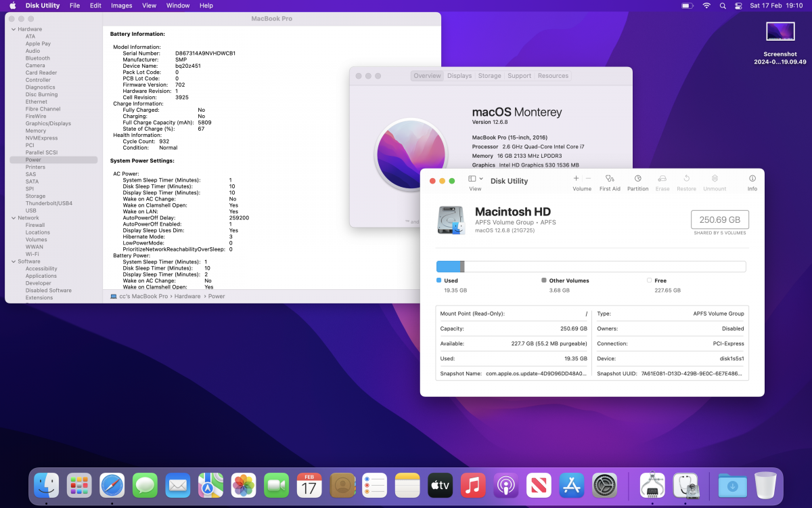Image resolution: width=812 pixels, height=508 pixels.
Task: Open Downloads folder in the Dock
Action: pyautogui.click(x=733, y=485)
